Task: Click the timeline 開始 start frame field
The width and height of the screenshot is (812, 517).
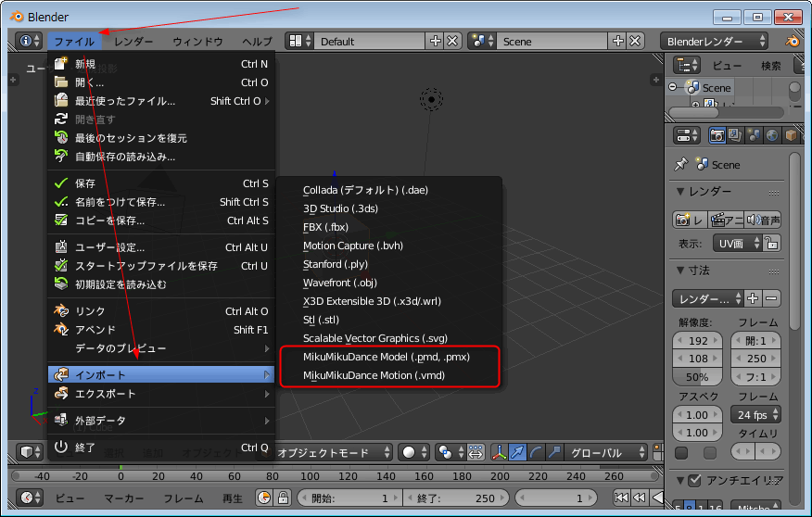Action: (x=349, y=498)
